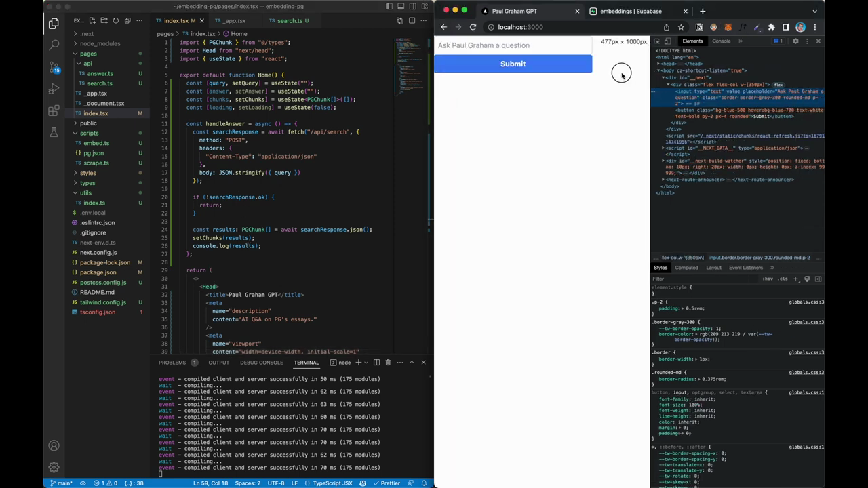The image size is (868, 488).
Task: Toggle .hov element state in Styles
Action: pos(768,279)
